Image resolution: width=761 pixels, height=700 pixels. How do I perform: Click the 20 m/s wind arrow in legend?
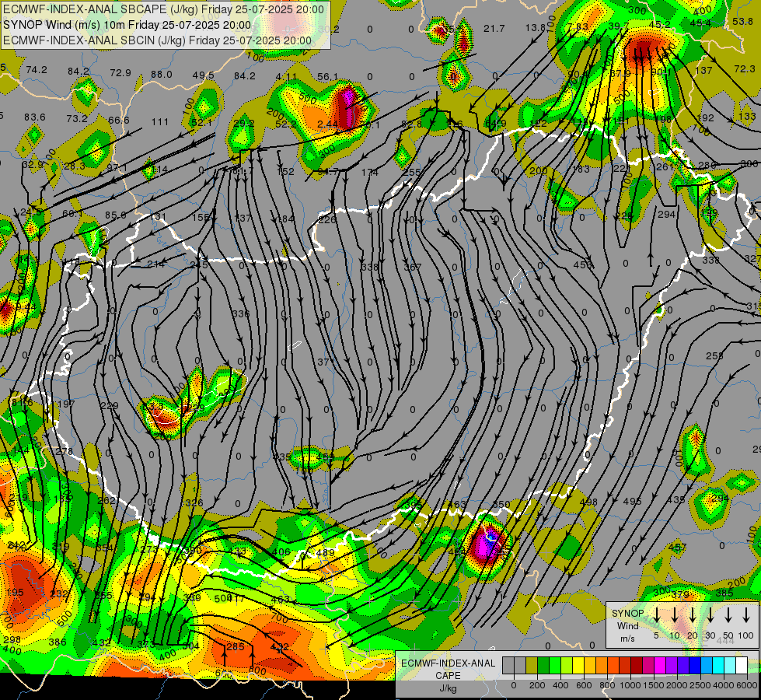(693, 615)
